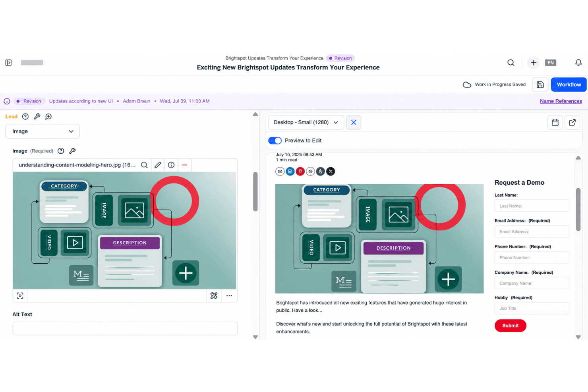Toggle the sidebar panel icon at top left
This screenshot has height=392, width=588.
pyautogui.click(x=8, y=63)
